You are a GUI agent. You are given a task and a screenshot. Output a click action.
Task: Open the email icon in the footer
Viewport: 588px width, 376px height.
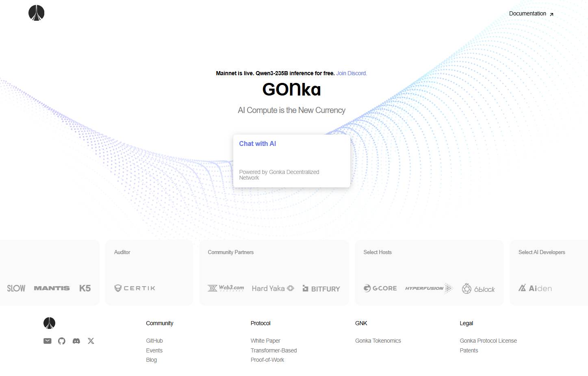click(x=48, y=341)
